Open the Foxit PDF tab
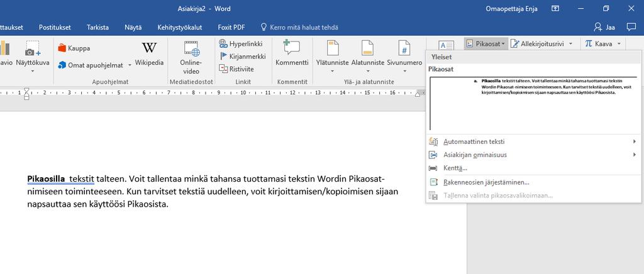 tap(231, 28)
